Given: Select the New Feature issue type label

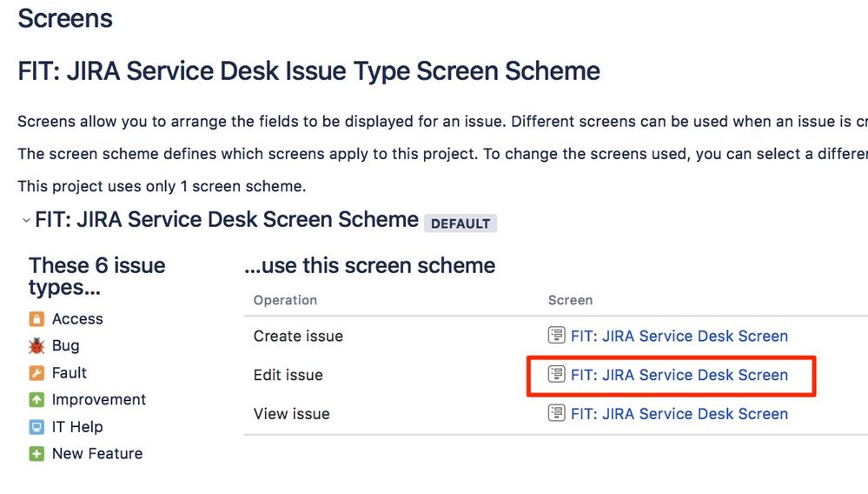Looking at the screenshot, I should point(97,454).
